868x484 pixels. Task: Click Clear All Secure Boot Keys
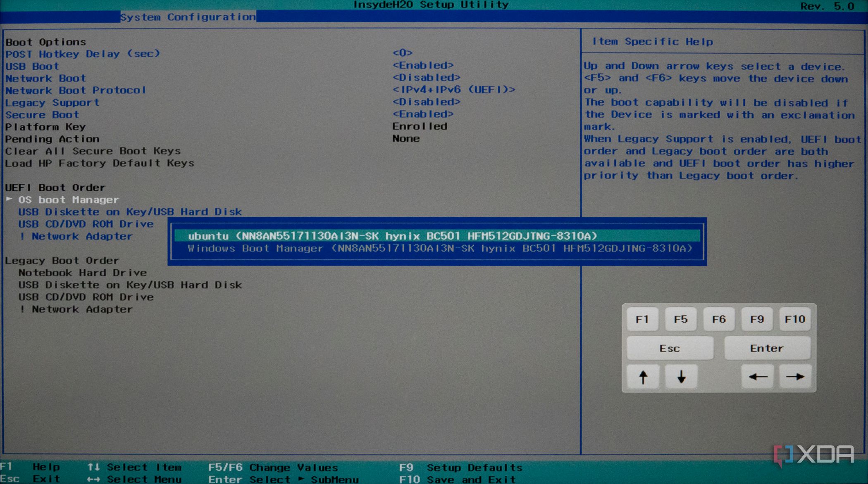(93, 151)
